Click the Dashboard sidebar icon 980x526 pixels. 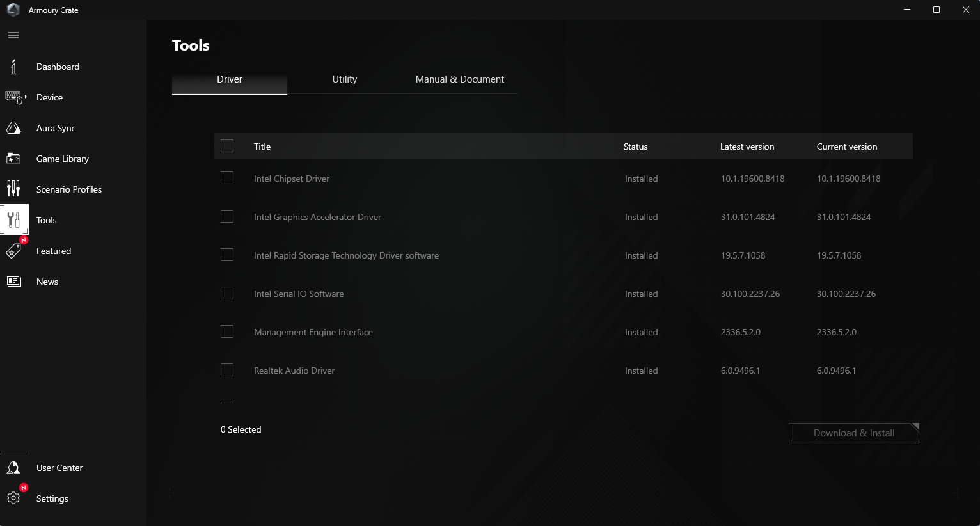pos(13,67)
